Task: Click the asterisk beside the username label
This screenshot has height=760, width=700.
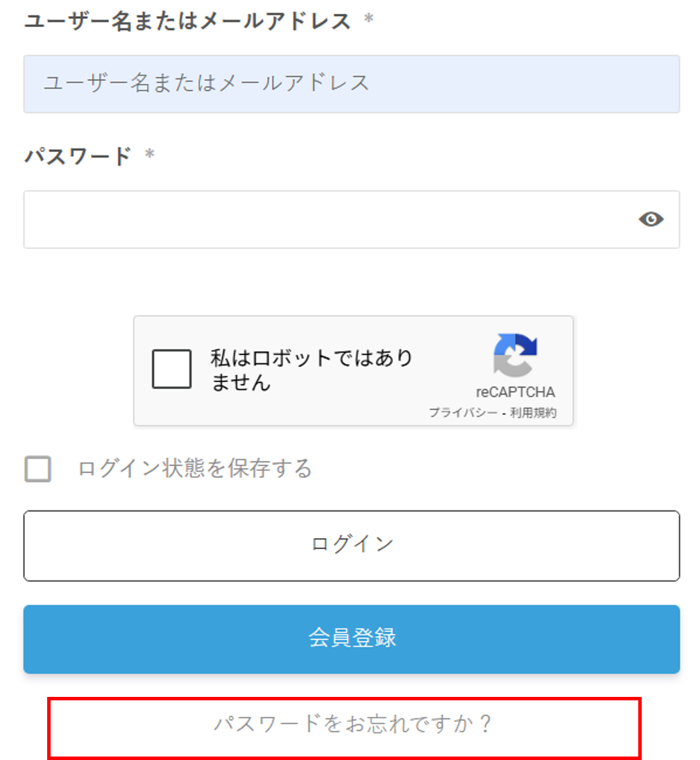Action: 368,21
